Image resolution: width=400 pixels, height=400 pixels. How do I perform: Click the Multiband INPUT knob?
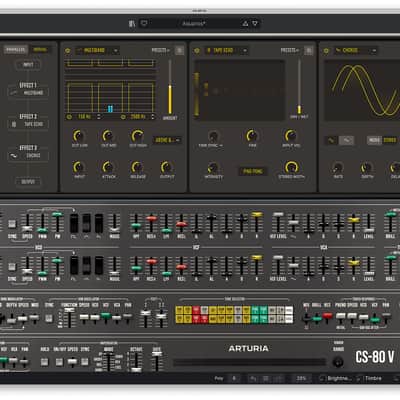(79, 167)
